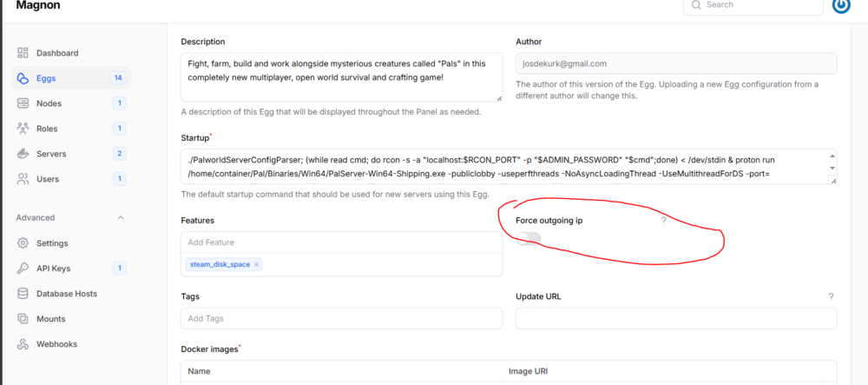
Task: Click the Webhooks icon
Action: 23,344
